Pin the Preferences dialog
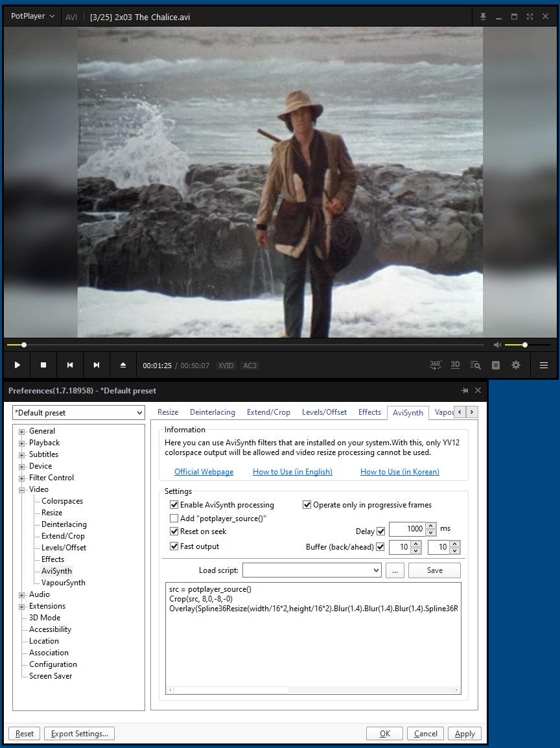Viewport: 560px width, 748px height. pos(465,390)
